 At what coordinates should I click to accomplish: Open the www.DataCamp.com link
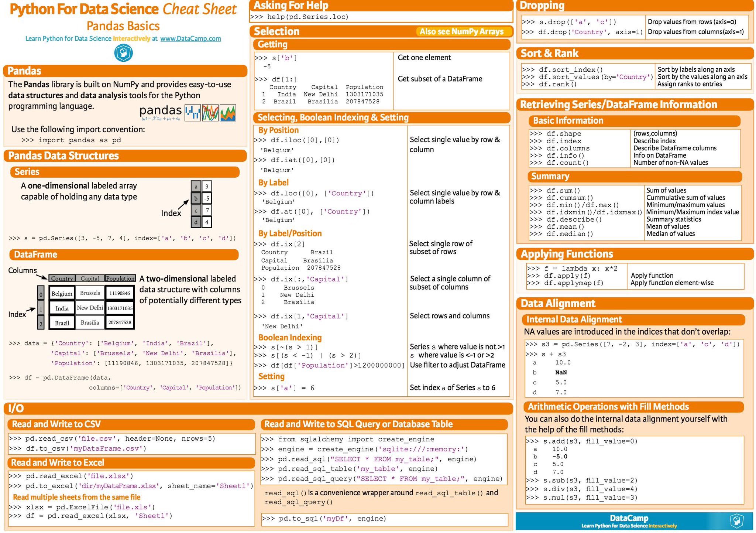click(190, 38)
